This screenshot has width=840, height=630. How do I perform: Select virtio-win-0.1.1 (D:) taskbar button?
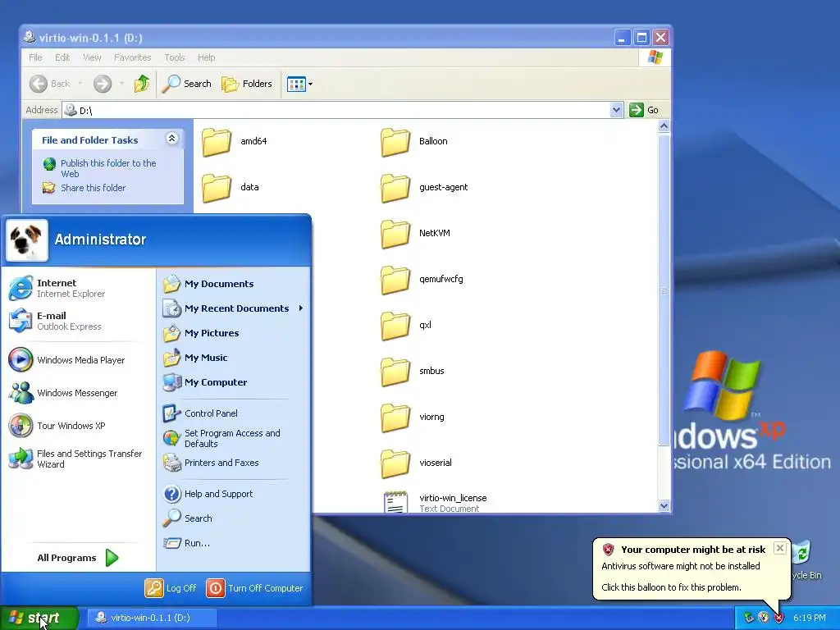tap(151, 618)
